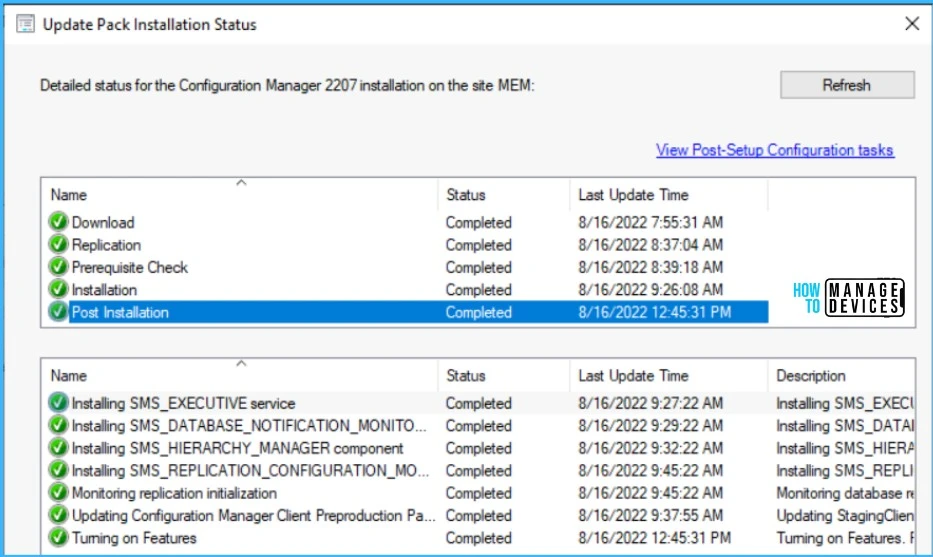Close the Update Pack Installation Status window
This screenshot has height=557, width=933.
point(912,24)
